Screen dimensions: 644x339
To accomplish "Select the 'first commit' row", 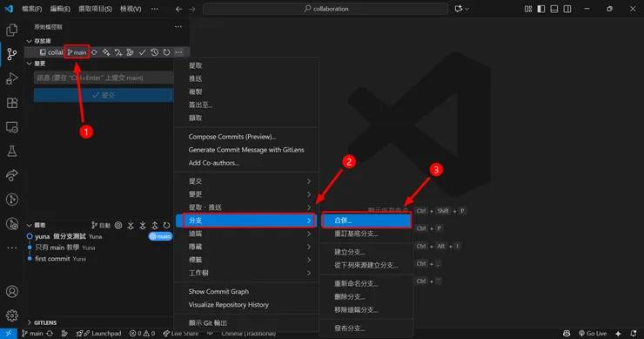I will (x=98, y=259).
